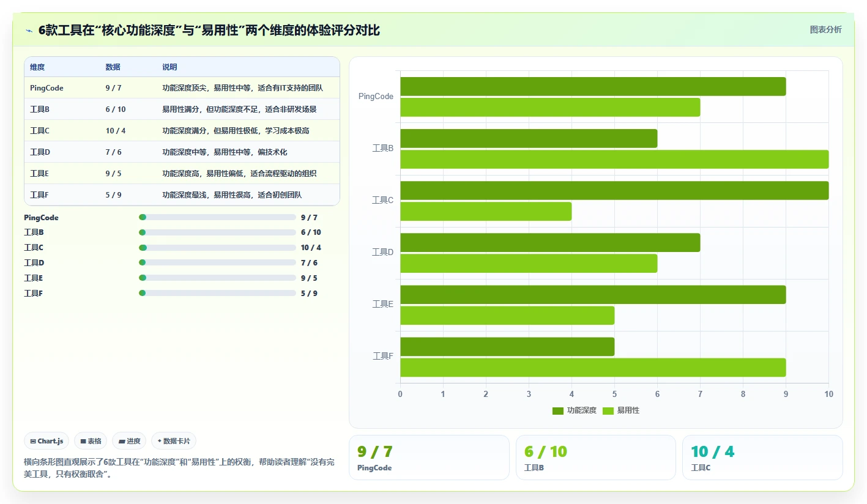Image resolution: width=867 pixels, height=504 pixels.
Task: Select the Chart.js tag chip
Action: pos(47,441)
